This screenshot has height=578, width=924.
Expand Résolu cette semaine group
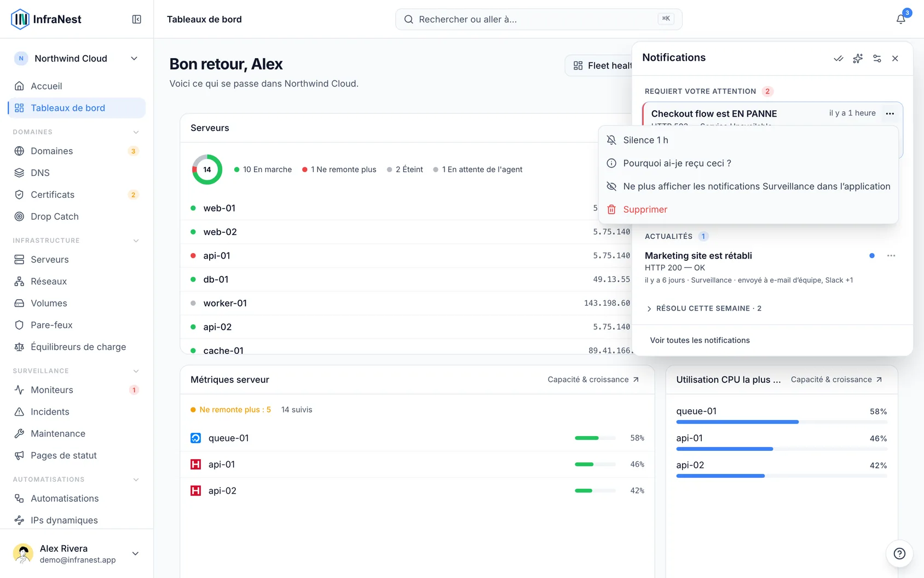[704, 308]
